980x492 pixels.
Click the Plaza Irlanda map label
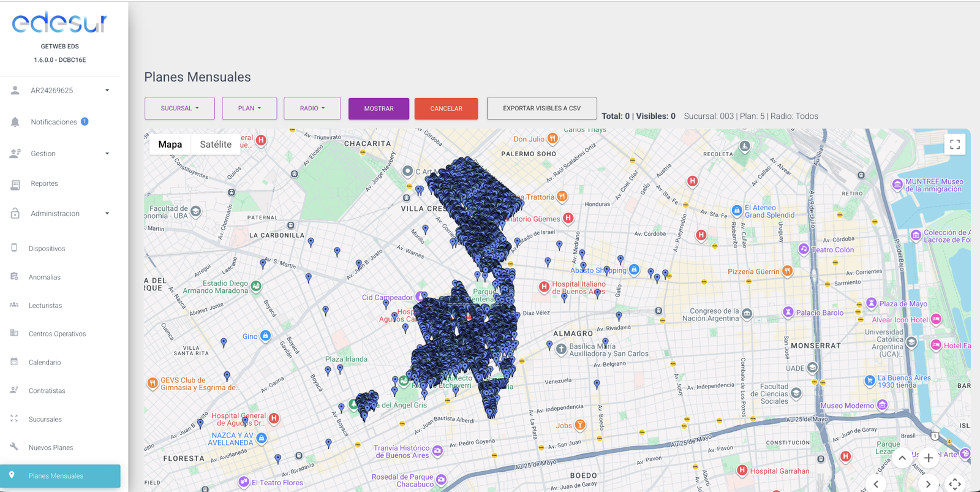click(x=346, y=359)
